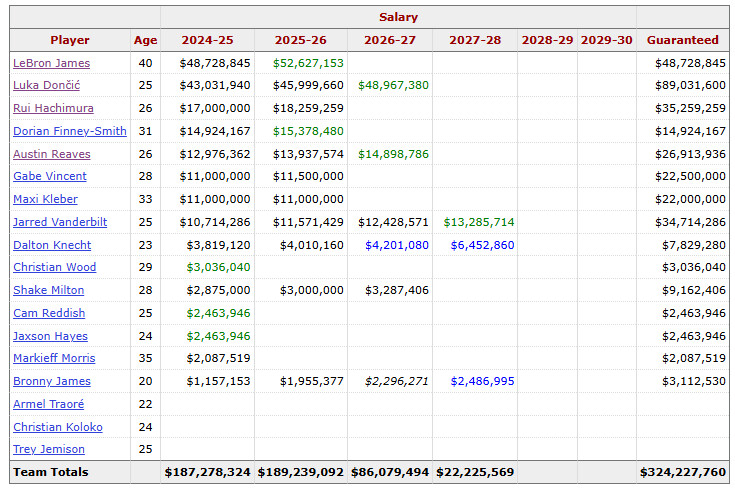Viewport: 735px width, 490px height.
Task: Open Jarred Vanderbilt player link
Action: point(60,222)
